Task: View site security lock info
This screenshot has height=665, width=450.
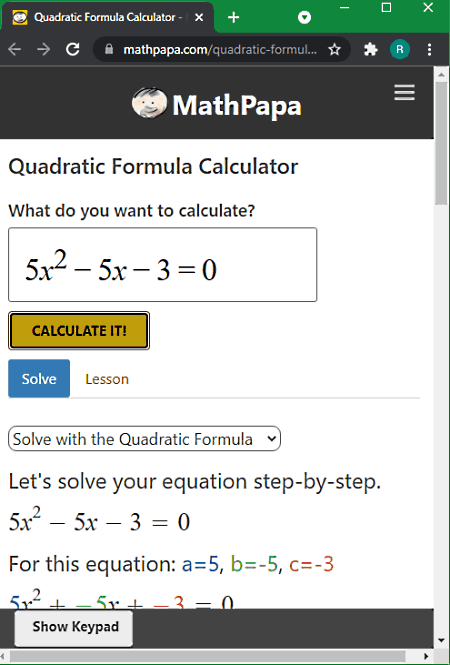Action: tap(109, 49)
